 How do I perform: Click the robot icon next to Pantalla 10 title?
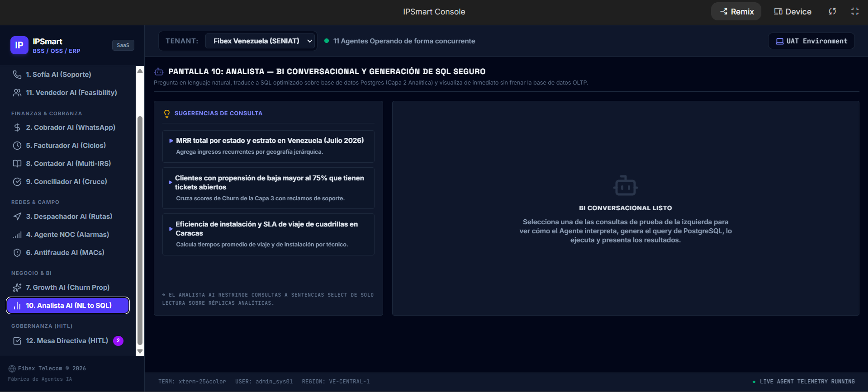point(159,71)
